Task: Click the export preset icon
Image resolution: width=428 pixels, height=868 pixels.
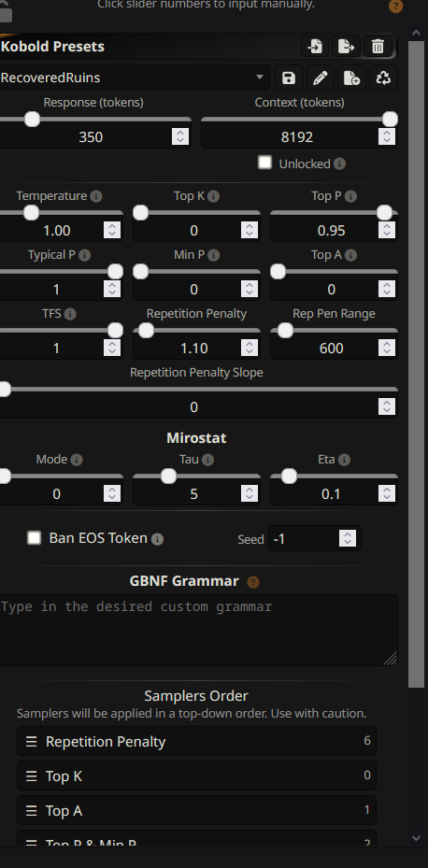Action: pos(346,47)
